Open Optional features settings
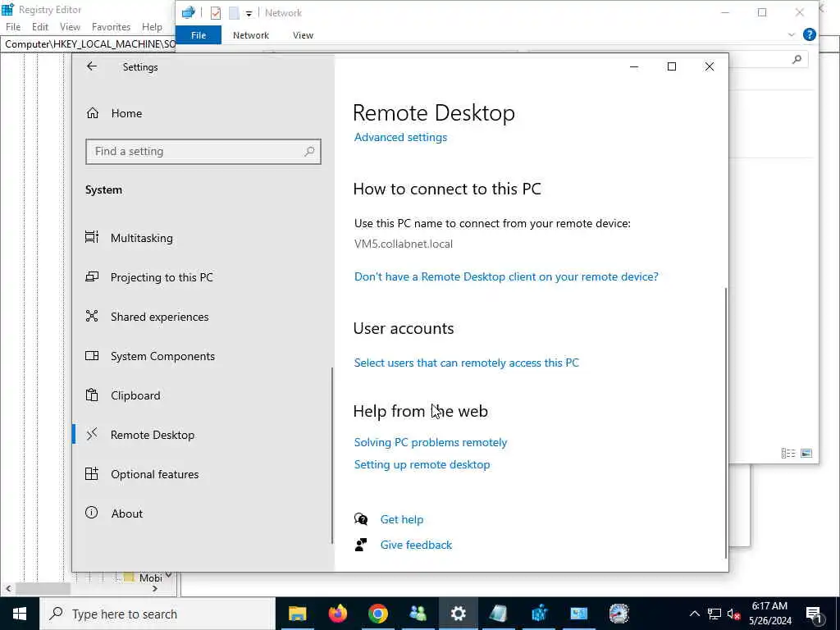 (x=155, y=474)
